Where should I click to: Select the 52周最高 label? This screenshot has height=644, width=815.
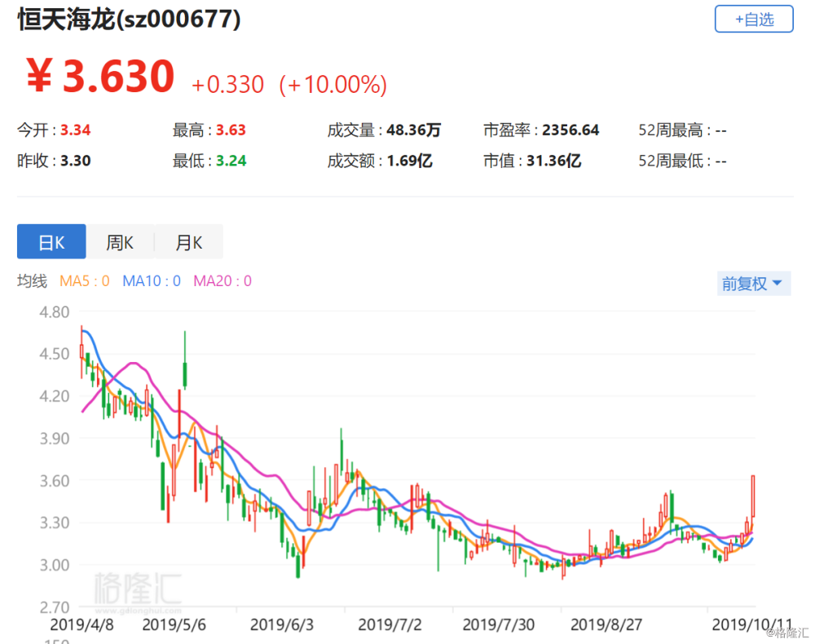point(671,130)
